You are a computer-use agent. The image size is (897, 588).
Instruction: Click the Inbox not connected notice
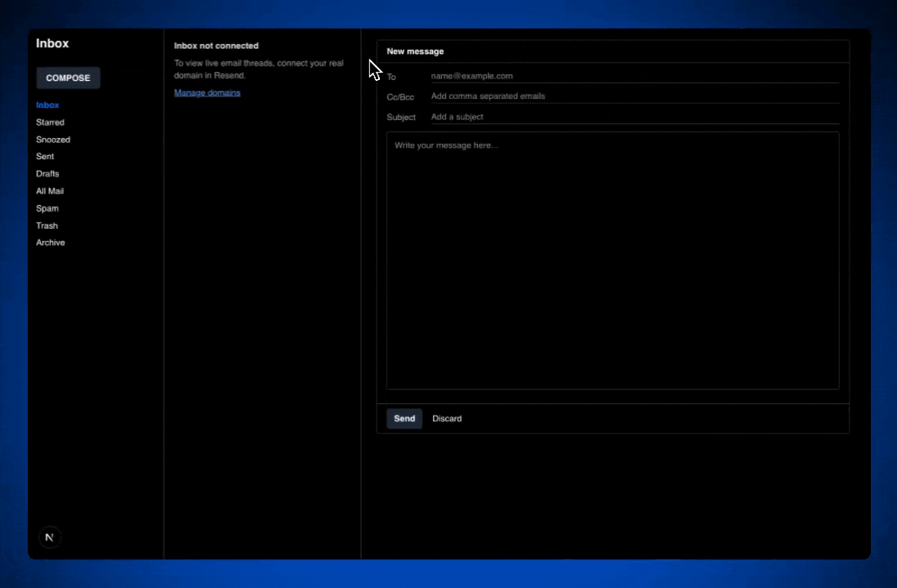(x=216, y=46)
